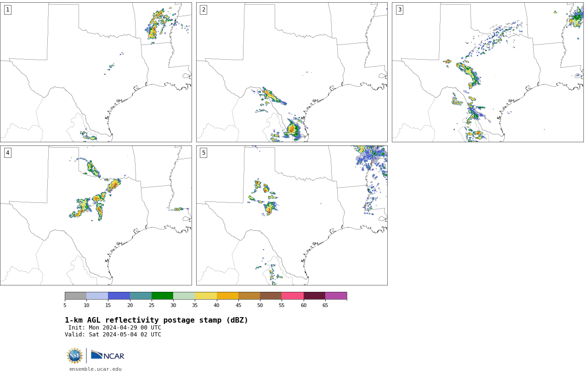Open ensemble member 4 reflectivity map
588x374 pixels.
(96, 215)
